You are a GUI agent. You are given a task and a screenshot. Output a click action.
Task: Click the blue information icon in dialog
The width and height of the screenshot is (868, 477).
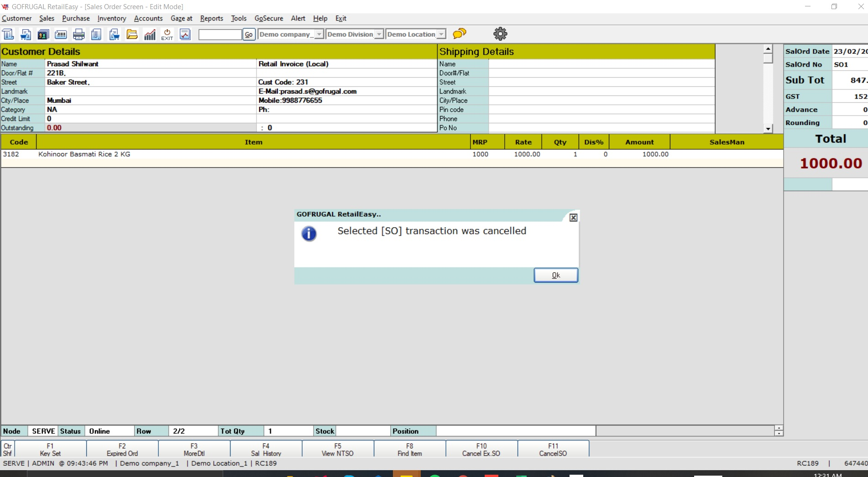tap(309, 234)
